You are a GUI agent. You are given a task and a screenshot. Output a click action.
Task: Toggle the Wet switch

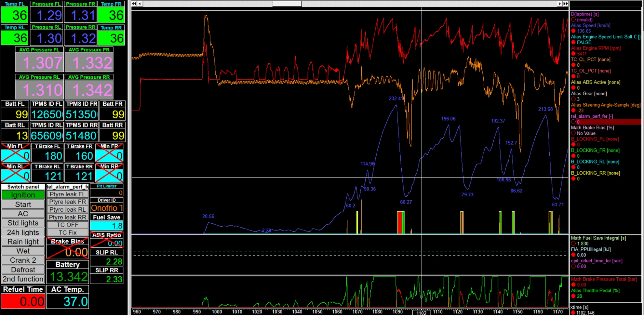point(23,251)
